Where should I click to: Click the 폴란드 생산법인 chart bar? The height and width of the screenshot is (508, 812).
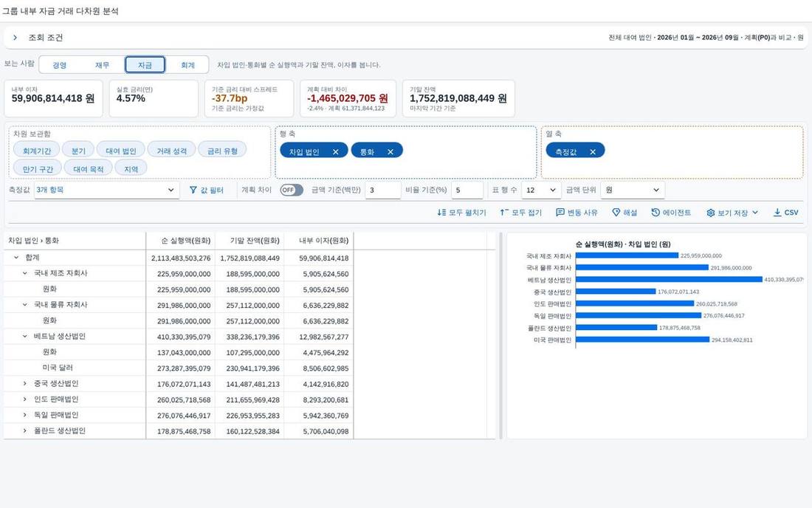(616, 328)
